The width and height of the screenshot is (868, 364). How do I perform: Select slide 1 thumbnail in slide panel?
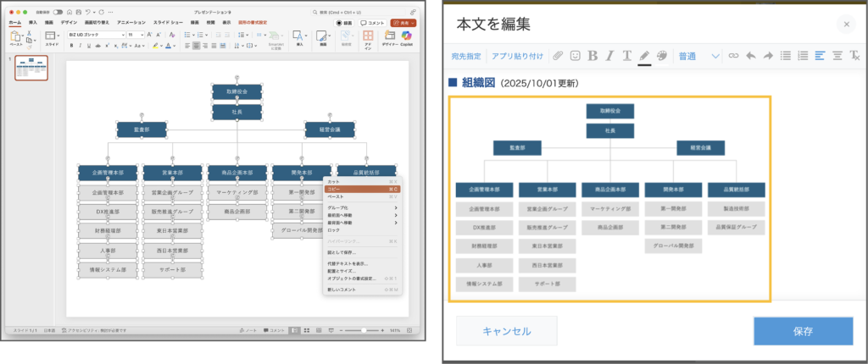(31, 69)
